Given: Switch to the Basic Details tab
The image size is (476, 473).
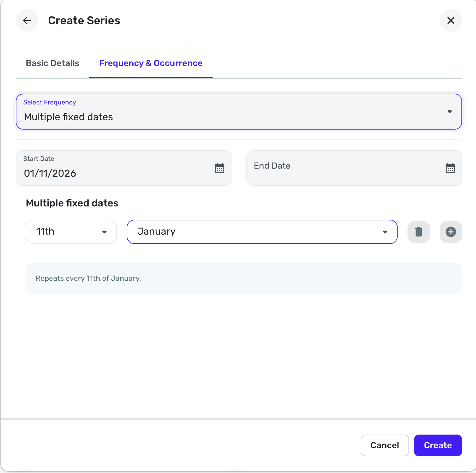Looking at the screenshot, I should coord(52,63).
